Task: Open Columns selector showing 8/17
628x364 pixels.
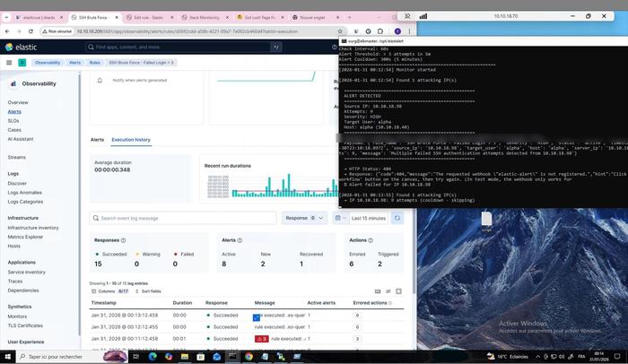Action: click(110, 291)
